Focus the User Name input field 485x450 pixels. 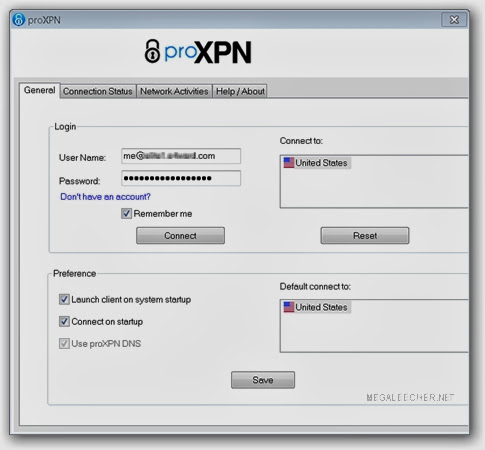(181, 156)
